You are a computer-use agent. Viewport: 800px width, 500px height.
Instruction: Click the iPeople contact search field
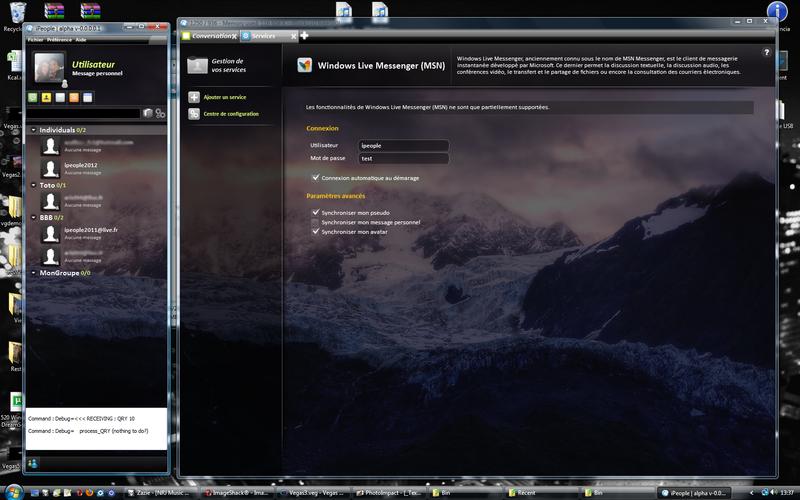pyautogui.click(x=84, y=113)
